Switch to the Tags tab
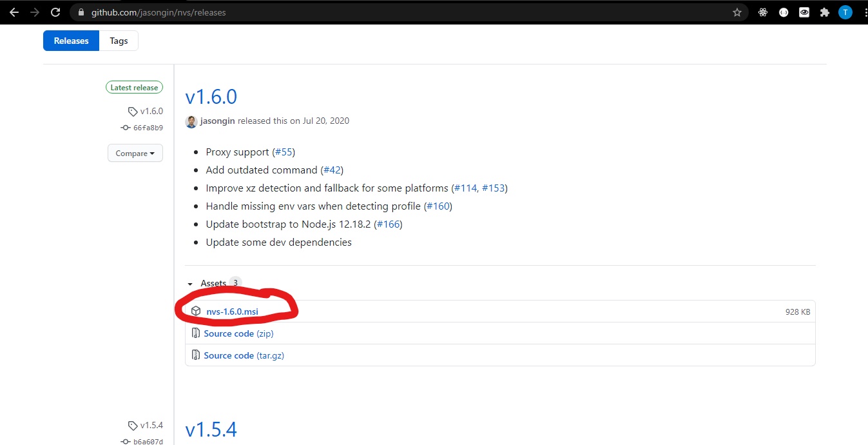The width and height of the screenshot is (868, 445). (x=119, y=41)
